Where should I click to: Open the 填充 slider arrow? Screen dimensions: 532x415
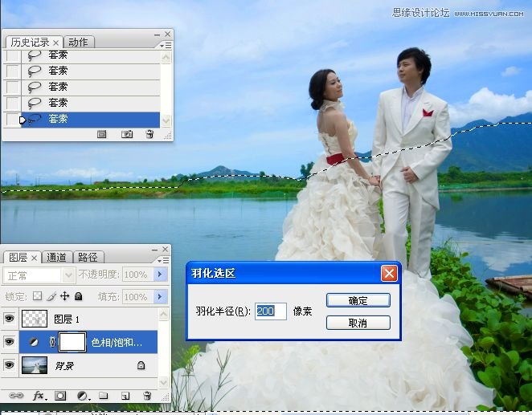[x=160, y=297]
